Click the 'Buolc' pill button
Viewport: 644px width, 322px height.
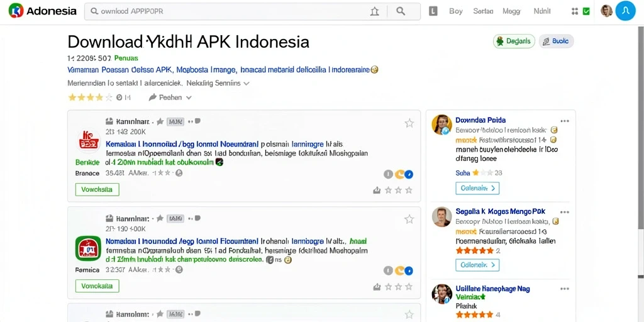pos(556,41)
